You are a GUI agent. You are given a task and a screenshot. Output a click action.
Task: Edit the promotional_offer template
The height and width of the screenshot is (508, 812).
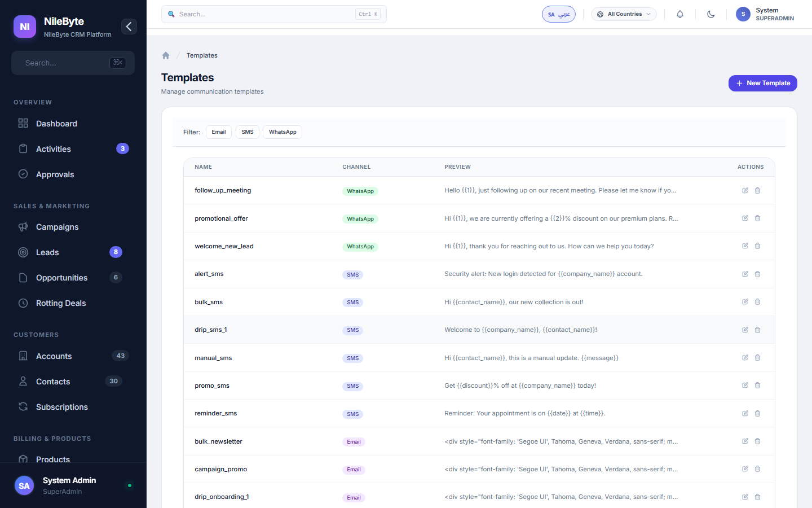pyautogui.click(x=745, y=218)
